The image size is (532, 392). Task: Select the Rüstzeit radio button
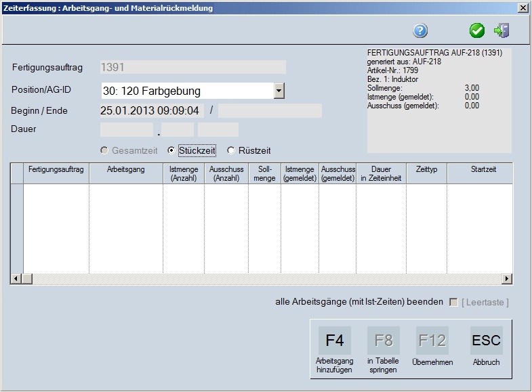point(231,150)
